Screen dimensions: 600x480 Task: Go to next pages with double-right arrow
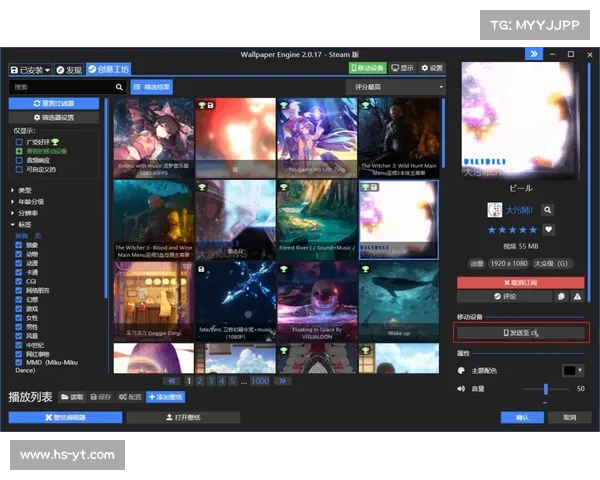[x=282, y=381]
